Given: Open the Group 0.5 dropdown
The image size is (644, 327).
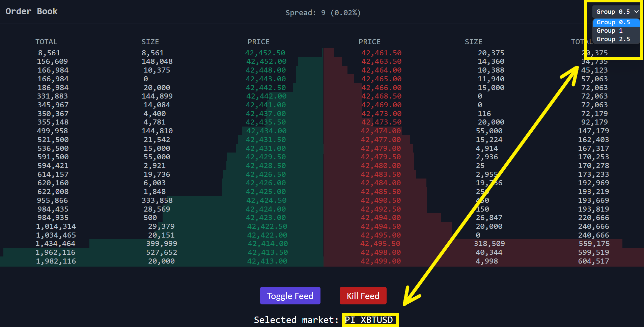Looking at the screenshot, I should [616, 12].
